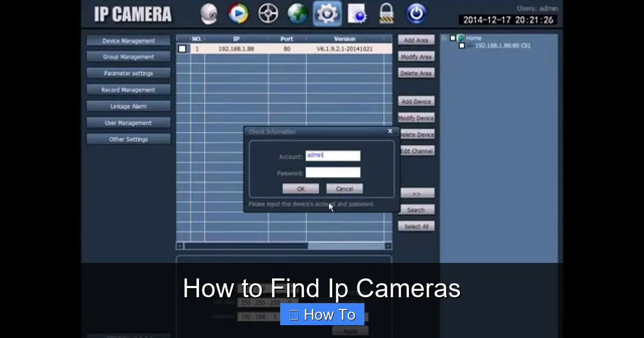The image size is (644, 338).
Task: Click the Account input field
Action: tap(333, 156)
